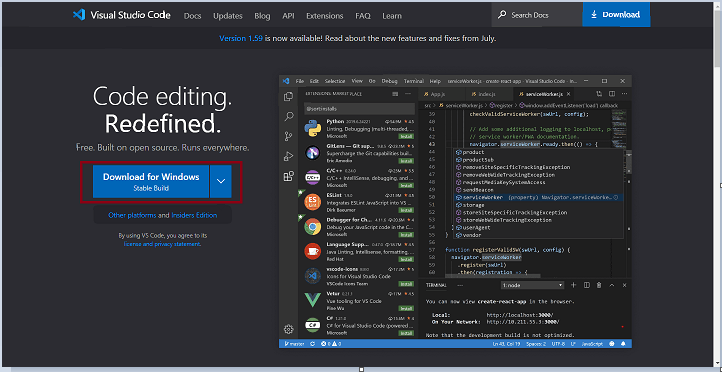This screenshot has width=722, height=372.
Task: Click the open changes icon beside editor tabs
Action: pyautogui.click(x=599, y=94)
